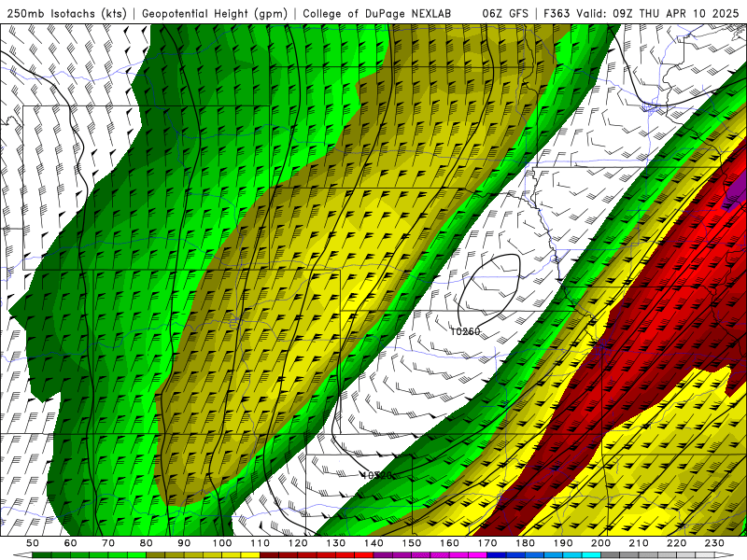Click the 200 value on the color scale

click(x=600, y=543)
